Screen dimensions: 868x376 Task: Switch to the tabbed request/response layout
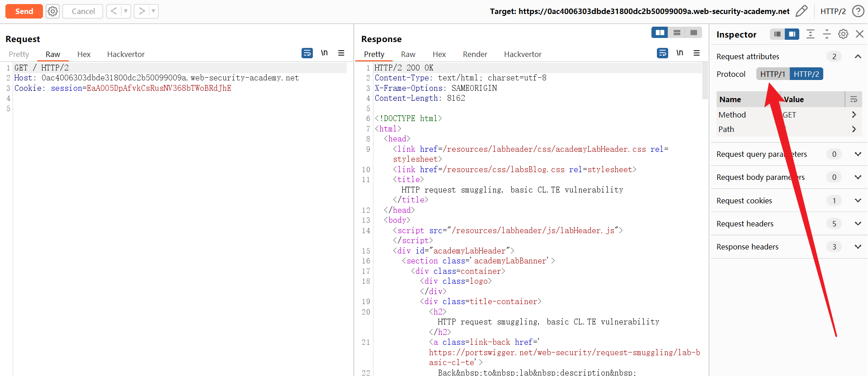[693, 33]
